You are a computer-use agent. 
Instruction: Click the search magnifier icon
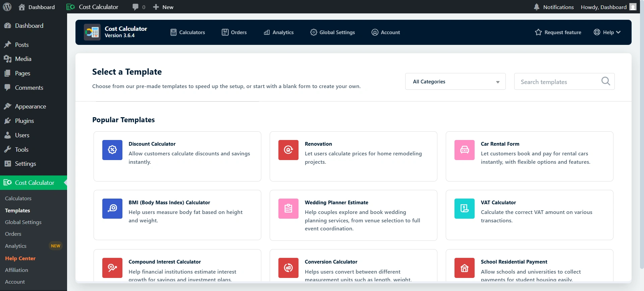[x=605, y=81]
